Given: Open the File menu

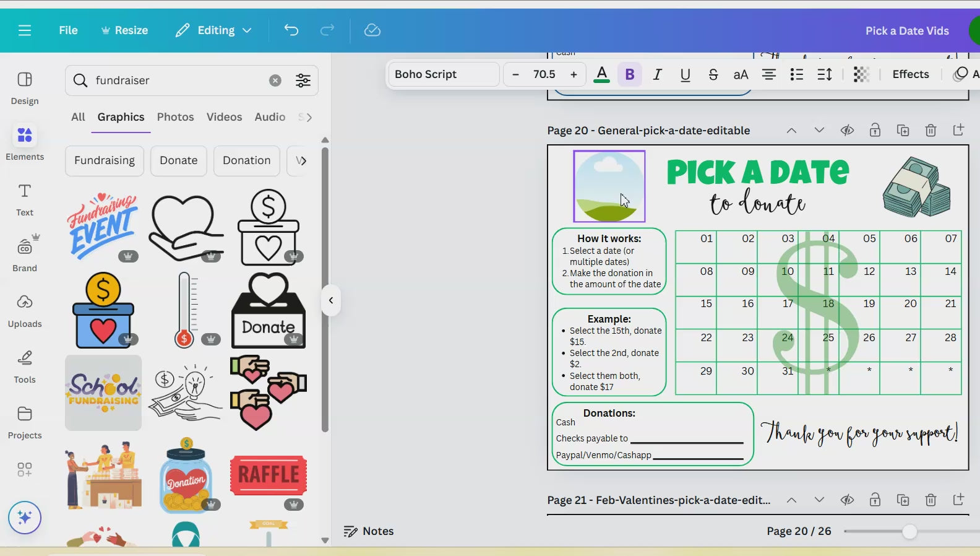Looking at the screenshot, I should (x=68, y=30).
